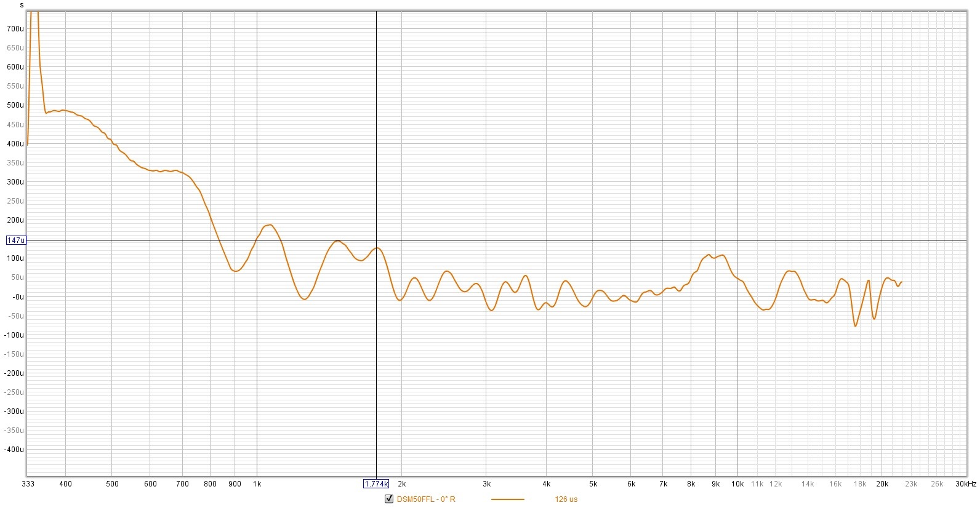
Task: Click the 30kHz axis label
Action: (966, 483)
